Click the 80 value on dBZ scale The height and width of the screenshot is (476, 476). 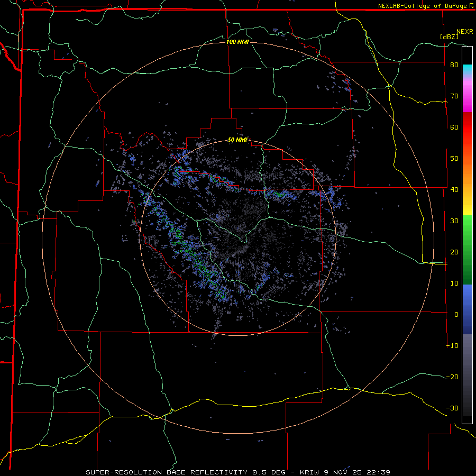(454, 65)
